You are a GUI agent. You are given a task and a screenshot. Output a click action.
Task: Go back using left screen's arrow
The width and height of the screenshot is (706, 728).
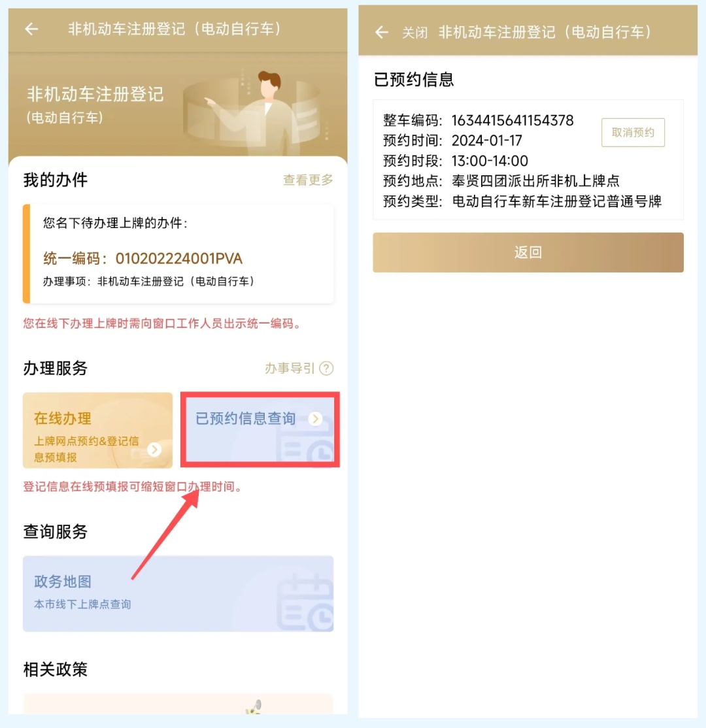[31, 29]
